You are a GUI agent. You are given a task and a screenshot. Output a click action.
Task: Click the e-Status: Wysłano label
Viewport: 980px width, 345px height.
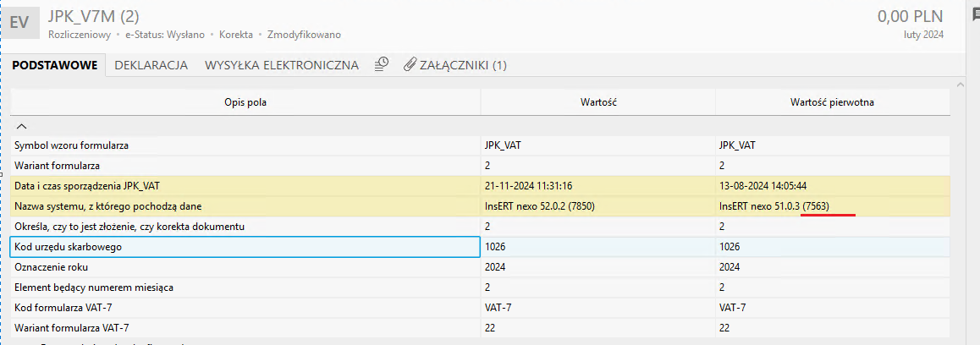coord(165,35)
